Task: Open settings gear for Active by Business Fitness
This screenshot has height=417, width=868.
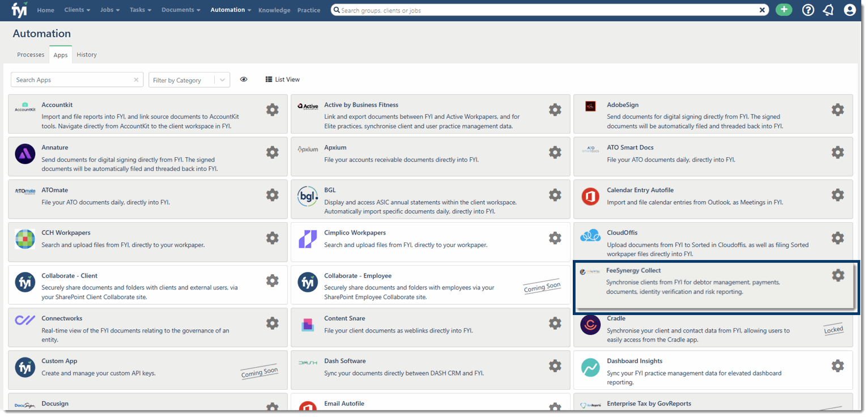Action: pos(555,110)
